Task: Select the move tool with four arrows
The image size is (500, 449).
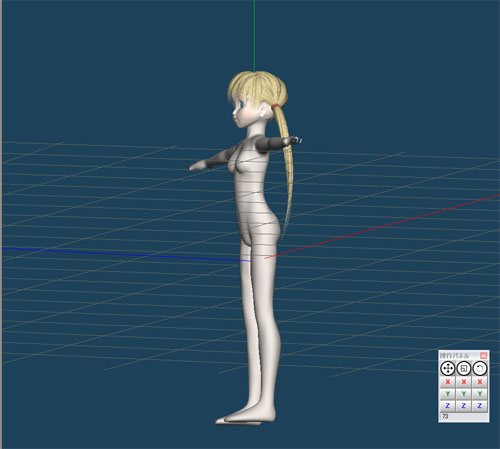Action: [x=447, y=369]
